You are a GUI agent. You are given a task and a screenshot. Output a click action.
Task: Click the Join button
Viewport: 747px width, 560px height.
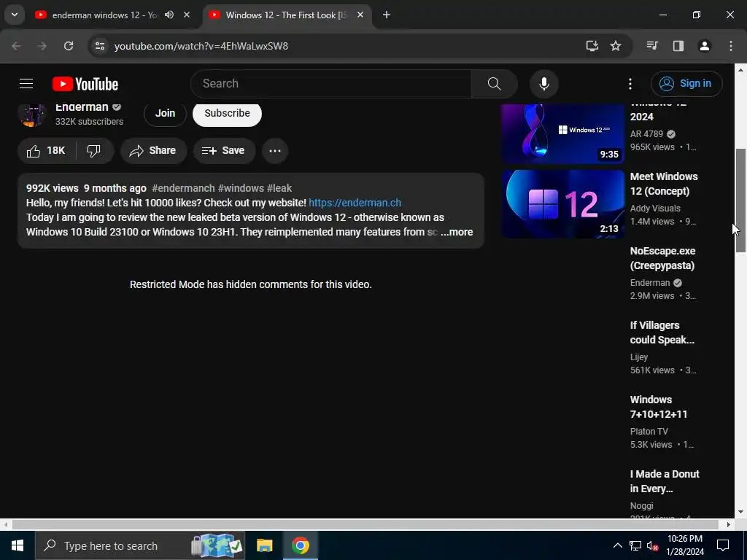[165, 113]
